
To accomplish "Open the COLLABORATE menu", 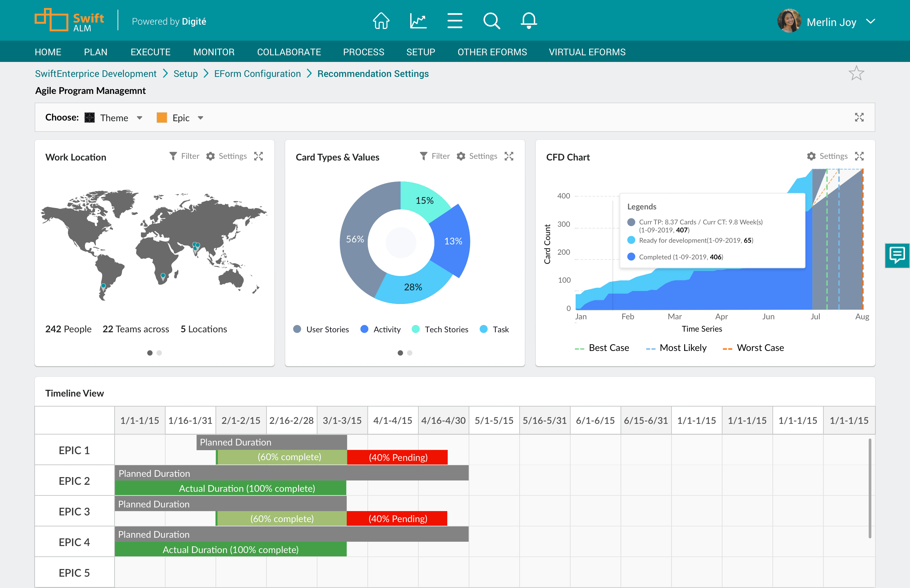I will coord(289,52).
